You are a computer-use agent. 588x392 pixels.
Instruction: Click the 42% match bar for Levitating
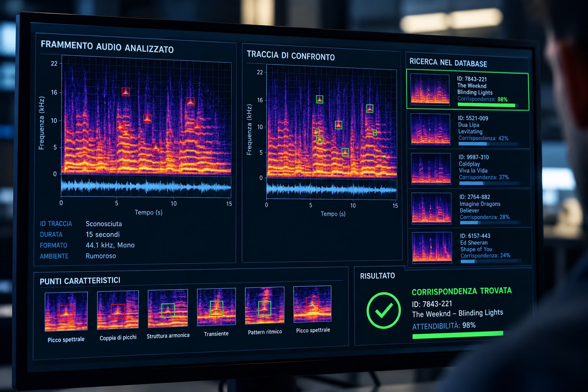click(x=489, y=144)
